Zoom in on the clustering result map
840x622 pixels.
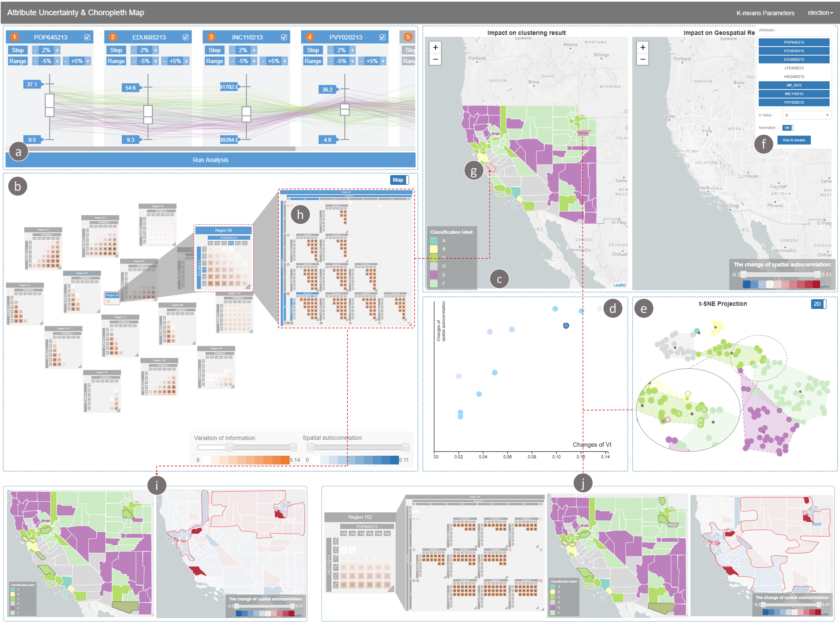coord(435,47)
